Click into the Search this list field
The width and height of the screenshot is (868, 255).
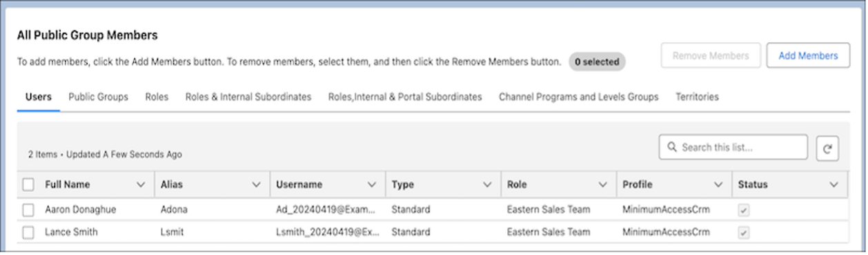[x=733, y=147]
